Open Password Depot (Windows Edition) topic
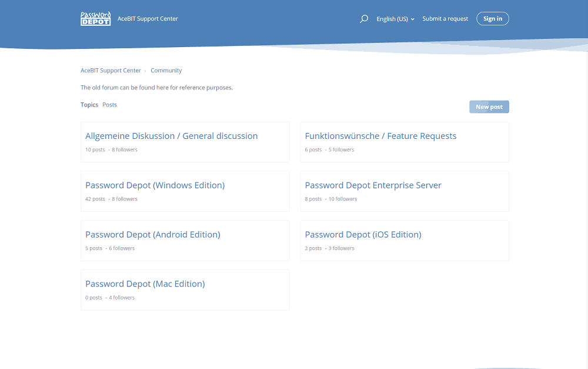 point(155,185)
